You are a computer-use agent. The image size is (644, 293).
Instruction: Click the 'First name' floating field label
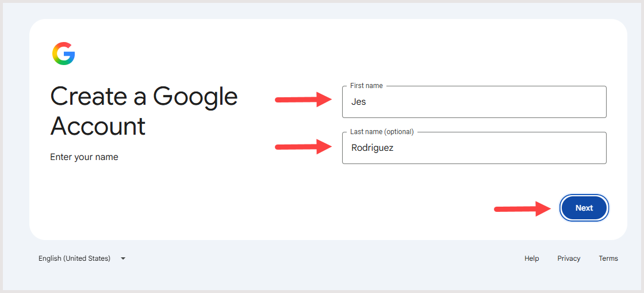click(366, 86)
